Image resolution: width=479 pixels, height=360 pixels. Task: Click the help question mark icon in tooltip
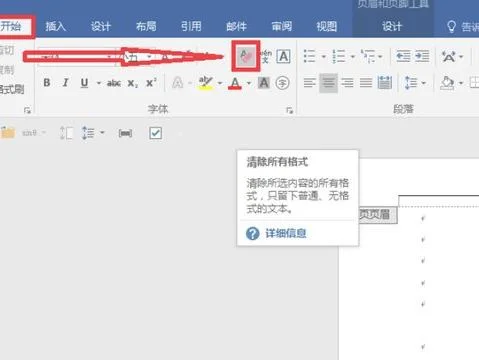[252, 233]
